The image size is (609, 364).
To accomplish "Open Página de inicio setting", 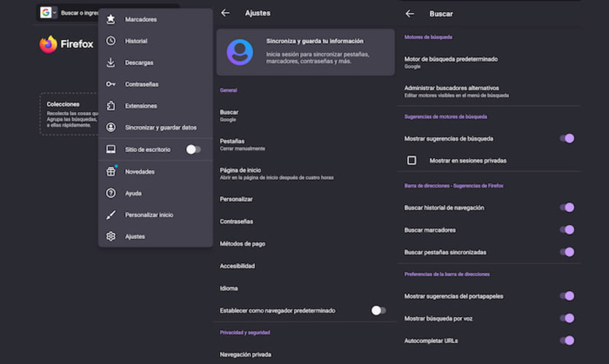I will (x=305, y=173).
